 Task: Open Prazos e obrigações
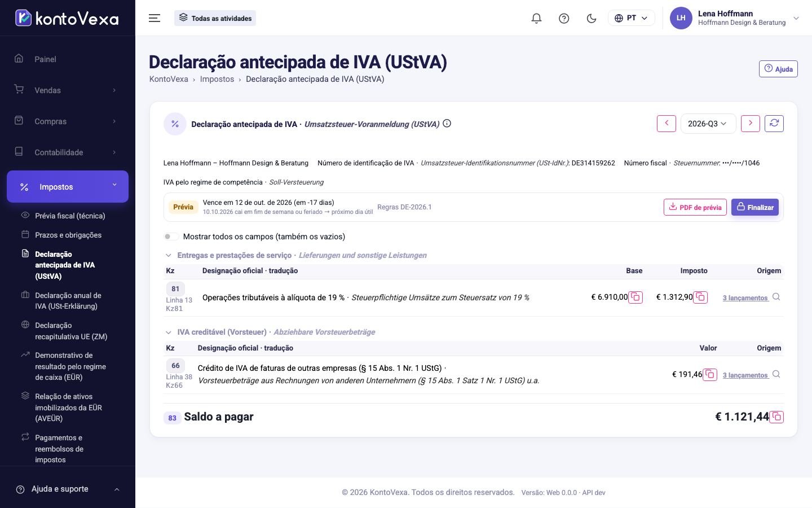(x=68, y=235)
